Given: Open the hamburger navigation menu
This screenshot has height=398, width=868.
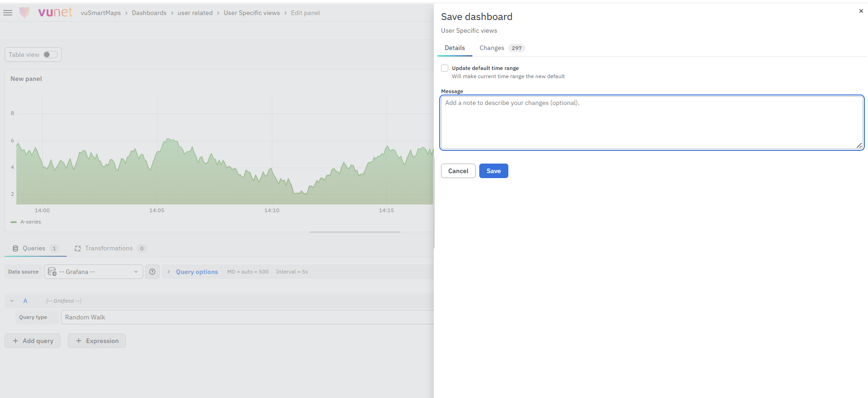Looking at the screenshot, I should pyautogui.click(x=8, y=13).
